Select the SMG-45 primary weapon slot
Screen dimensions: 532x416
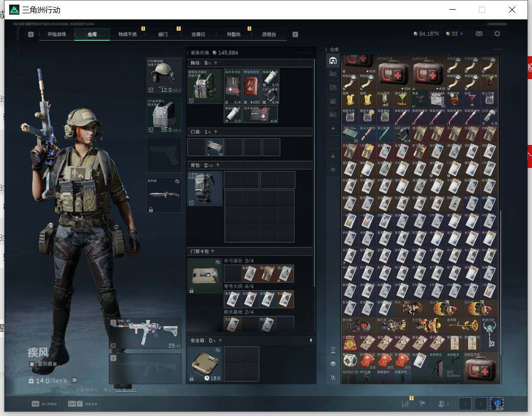[x=145, y=333]
